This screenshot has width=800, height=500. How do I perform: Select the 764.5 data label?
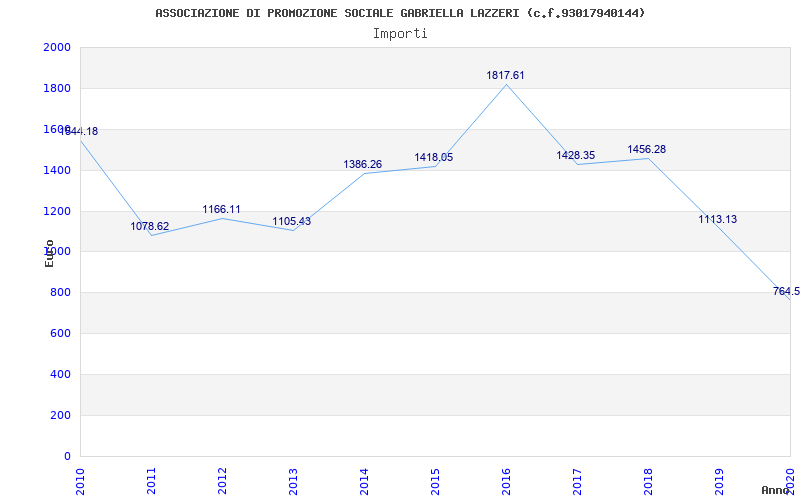tap(786, 291)
